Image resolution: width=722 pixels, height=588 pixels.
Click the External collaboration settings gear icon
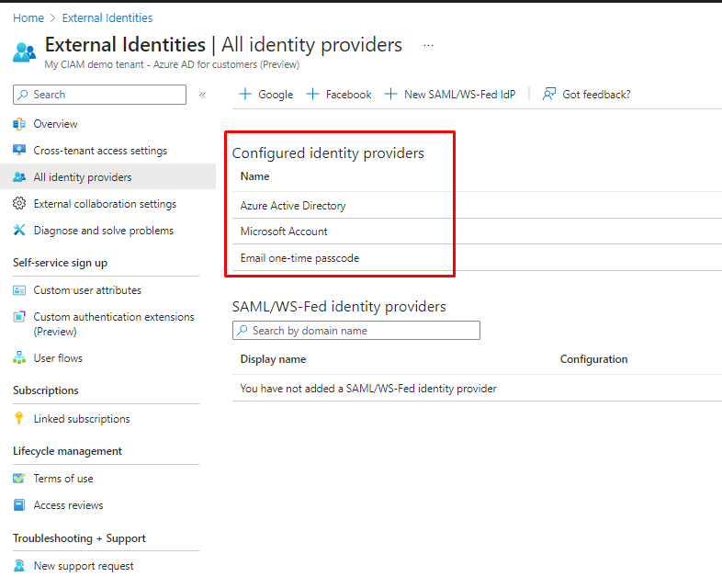coord(19,204)
